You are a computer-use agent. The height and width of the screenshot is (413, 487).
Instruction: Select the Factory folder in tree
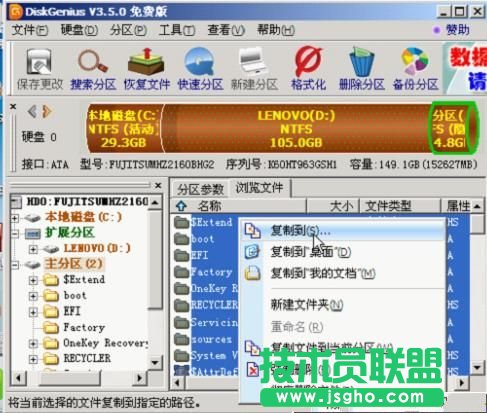pos(84,328)
